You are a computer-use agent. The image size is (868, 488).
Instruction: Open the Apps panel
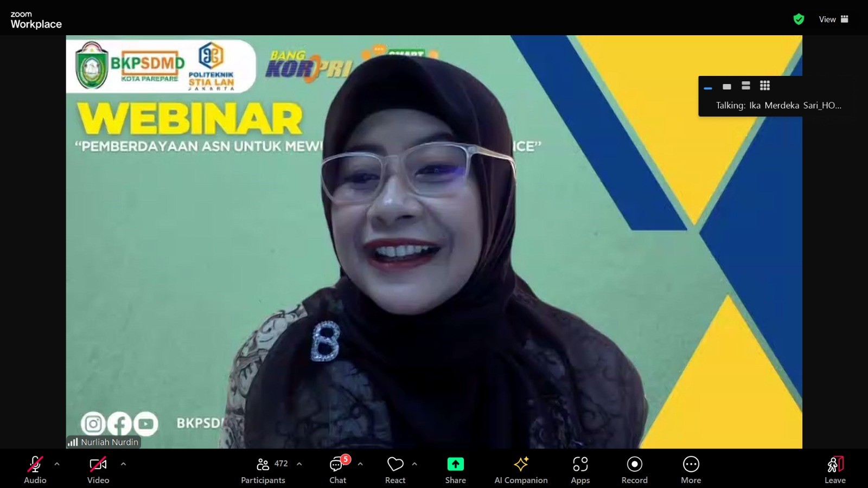pyautogui.click(x=580, y=470)
